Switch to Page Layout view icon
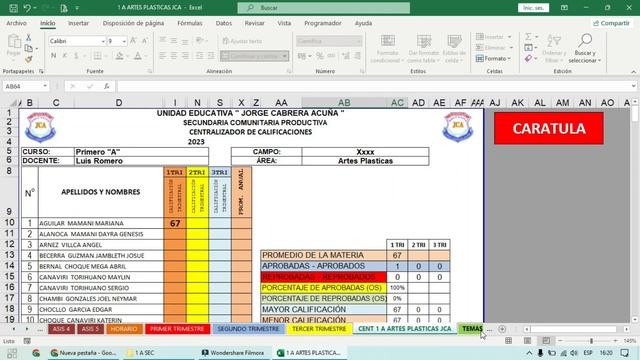 click(x=527, y=340)
